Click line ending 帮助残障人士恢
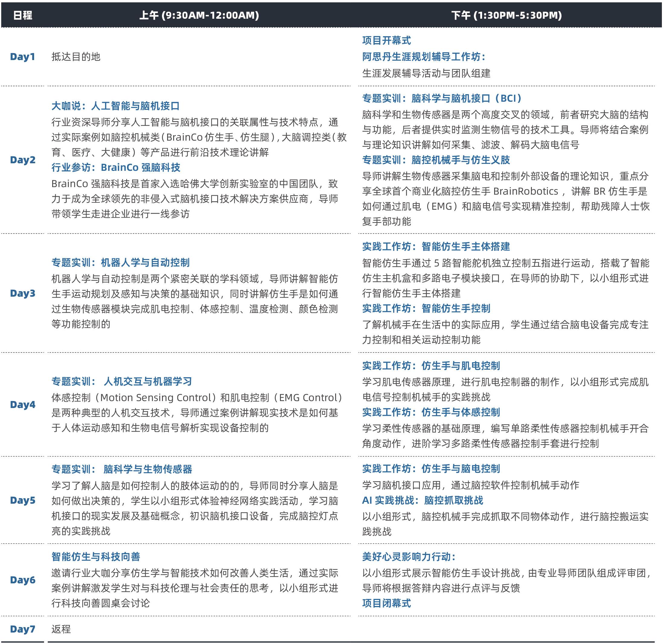Screen dimensions: 664x644 (x=506, y=206)
